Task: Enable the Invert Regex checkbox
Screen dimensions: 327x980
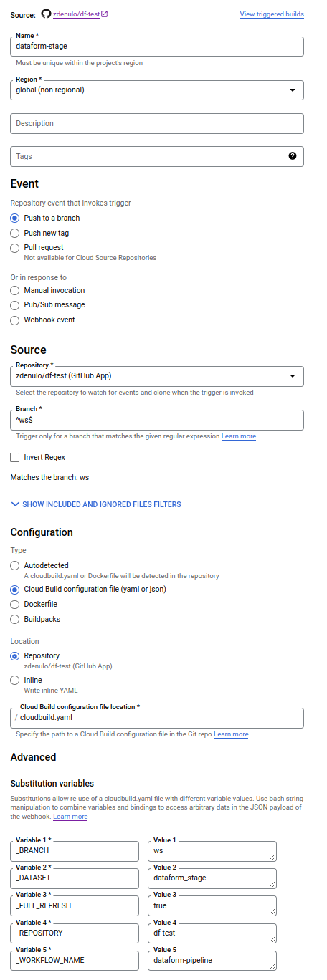Action: (x=15, y=457)
